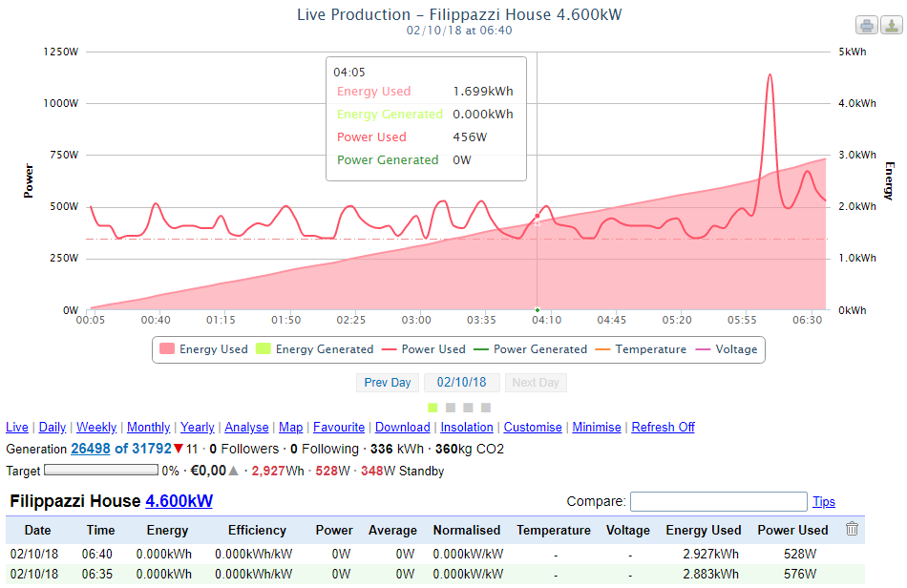Click the chart title Live Production
The height and width of the screenshot is (588, 907).
pyautogui.click(x=459, y=14)
